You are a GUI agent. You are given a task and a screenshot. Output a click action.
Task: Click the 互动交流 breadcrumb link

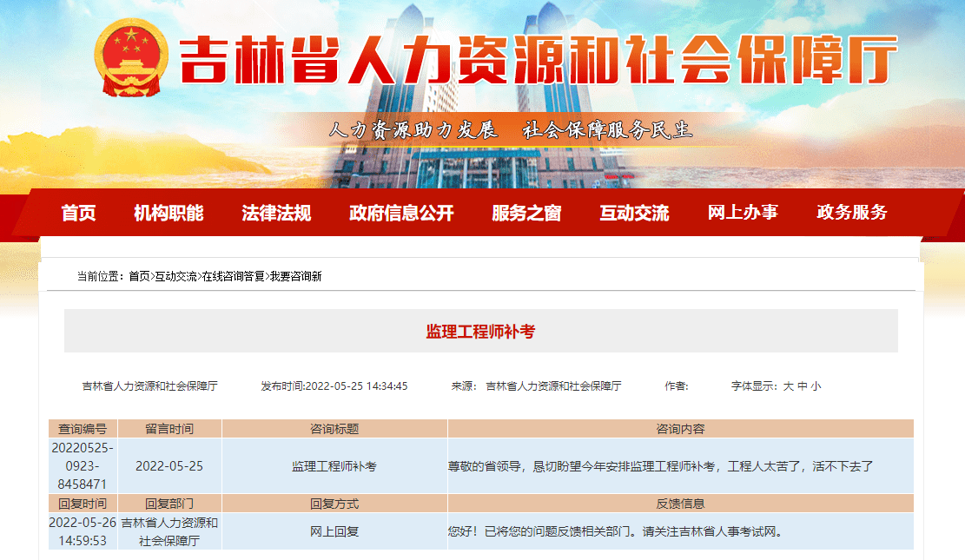pyautogui.click(x=175, y=276)
